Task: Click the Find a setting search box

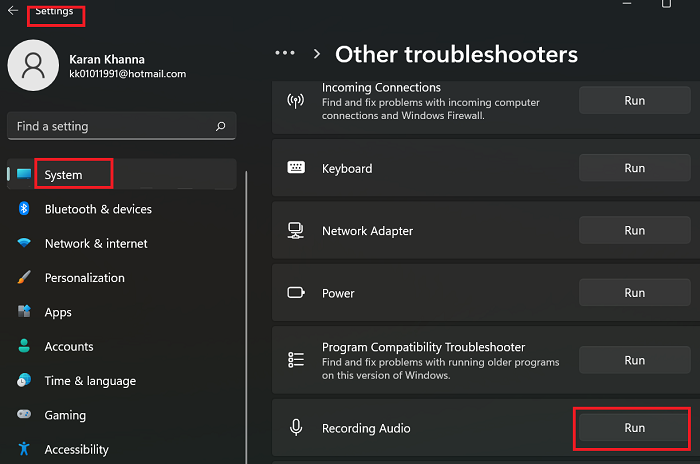Action: [x=110, y=127]
